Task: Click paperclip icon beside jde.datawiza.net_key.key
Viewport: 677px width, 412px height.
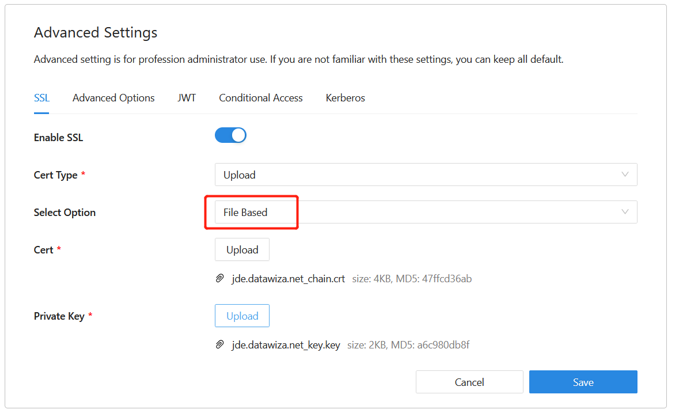Action: click(x=220, y=345)
